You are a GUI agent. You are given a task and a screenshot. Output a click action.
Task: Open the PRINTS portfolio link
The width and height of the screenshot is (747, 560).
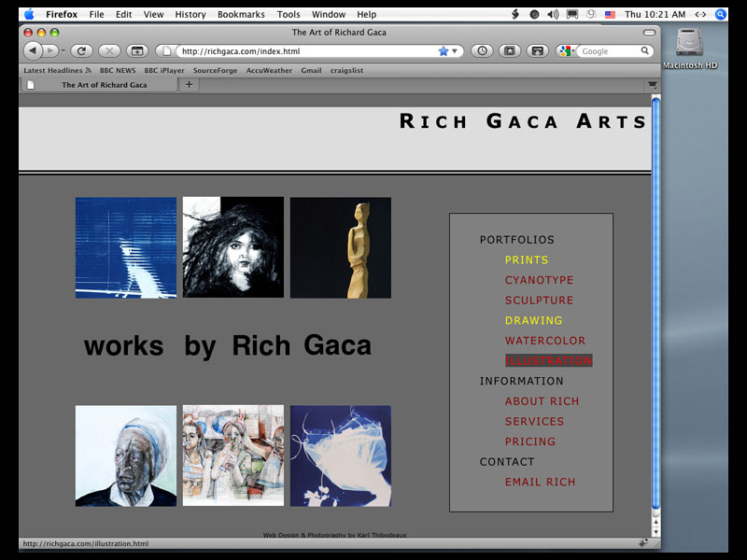(527, 259)
